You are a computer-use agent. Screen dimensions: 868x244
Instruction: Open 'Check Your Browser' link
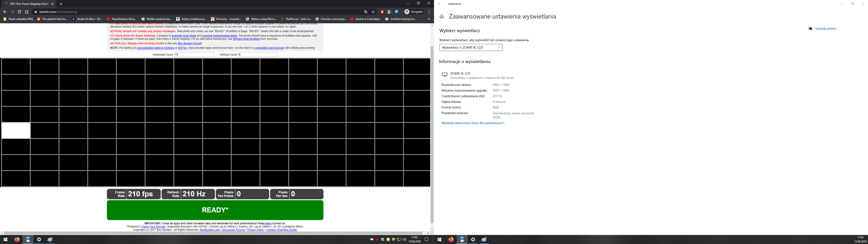153,226
